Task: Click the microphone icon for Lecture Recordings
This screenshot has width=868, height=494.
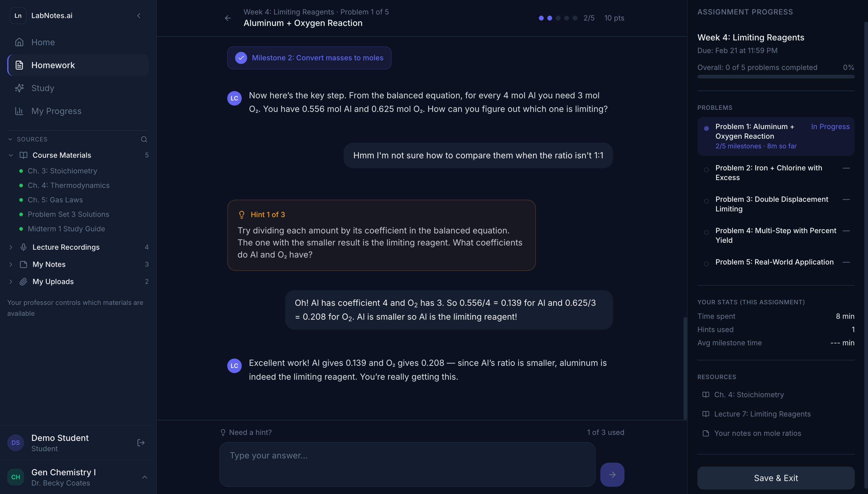Action: pyautogui.click(x=23, y=247)
